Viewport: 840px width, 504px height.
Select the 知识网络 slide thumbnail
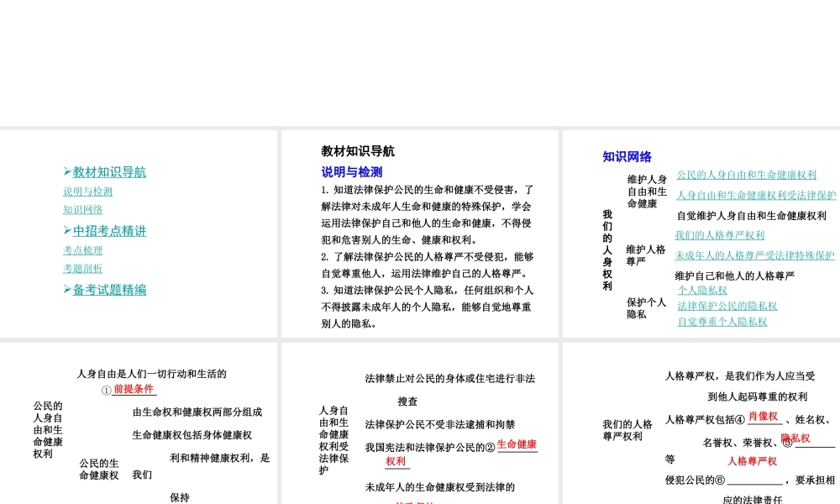(701, 234)
